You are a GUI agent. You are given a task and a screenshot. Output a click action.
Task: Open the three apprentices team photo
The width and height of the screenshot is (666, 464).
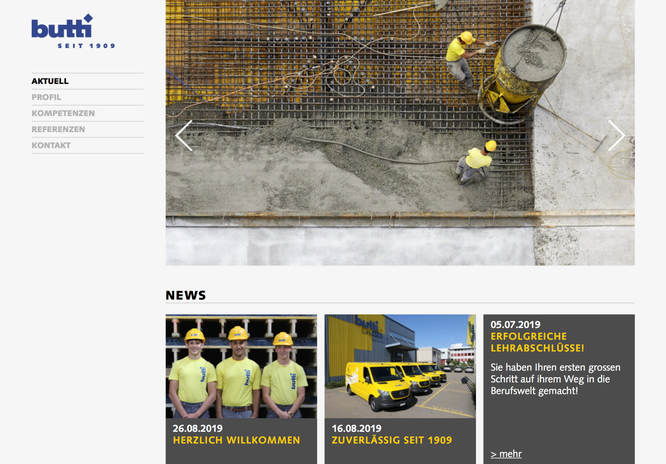pos(241,366)
